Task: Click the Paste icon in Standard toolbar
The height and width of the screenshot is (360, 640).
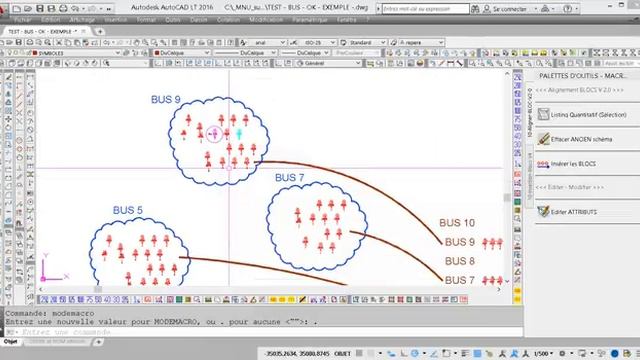Action: (77, 42)
